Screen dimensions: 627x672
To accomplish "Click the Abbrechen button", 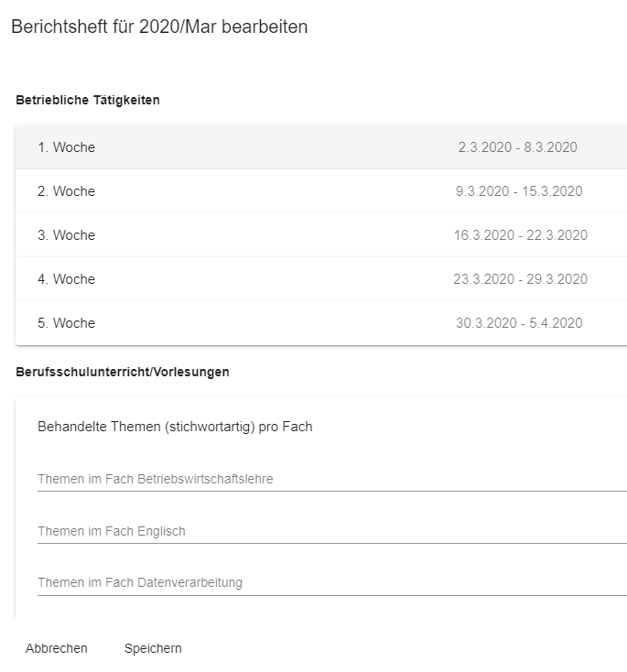I will [57, 648].
